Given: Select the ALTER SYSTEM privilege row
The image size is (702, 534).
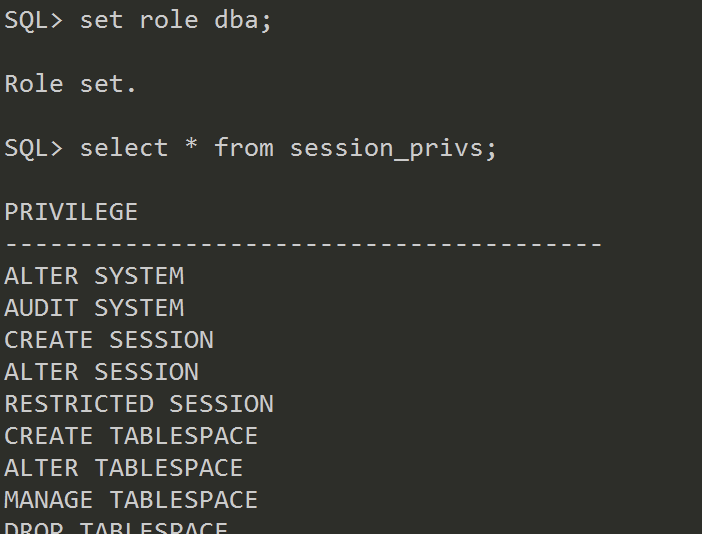Looking at the screenshot, I should pos(94,276).
